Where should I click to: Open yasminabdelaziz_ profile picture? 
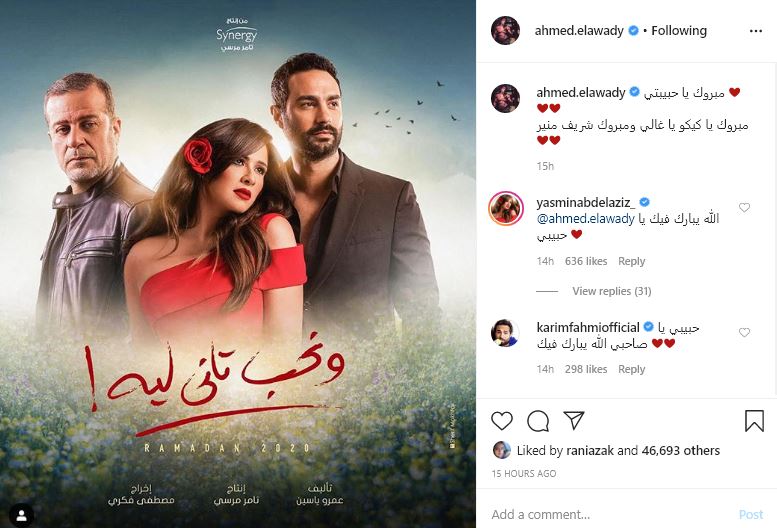(x=505, y=208)
